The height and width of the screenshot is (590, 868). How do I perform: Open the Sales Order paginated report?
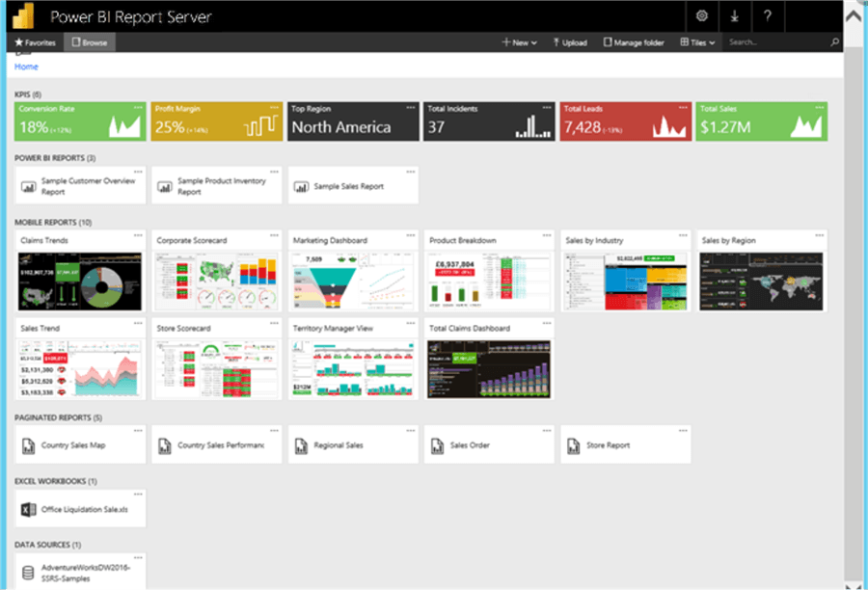click(x=489, y=444)
